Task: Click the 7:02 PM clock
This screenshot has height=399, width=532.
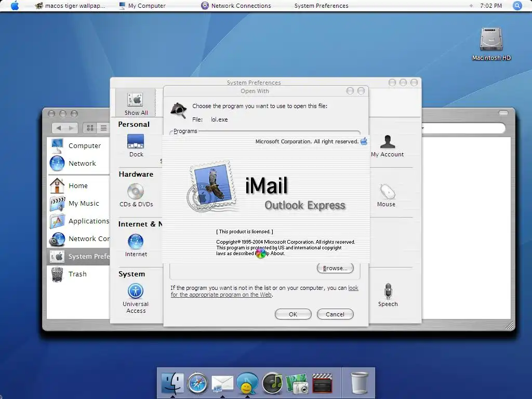Action: [x=491, y=5]
